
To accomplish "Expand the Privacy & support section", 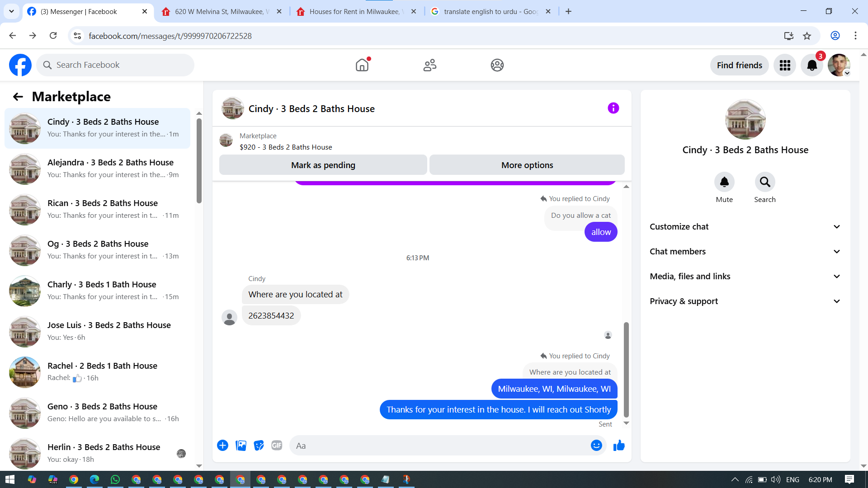I will (x=745, y=301).
